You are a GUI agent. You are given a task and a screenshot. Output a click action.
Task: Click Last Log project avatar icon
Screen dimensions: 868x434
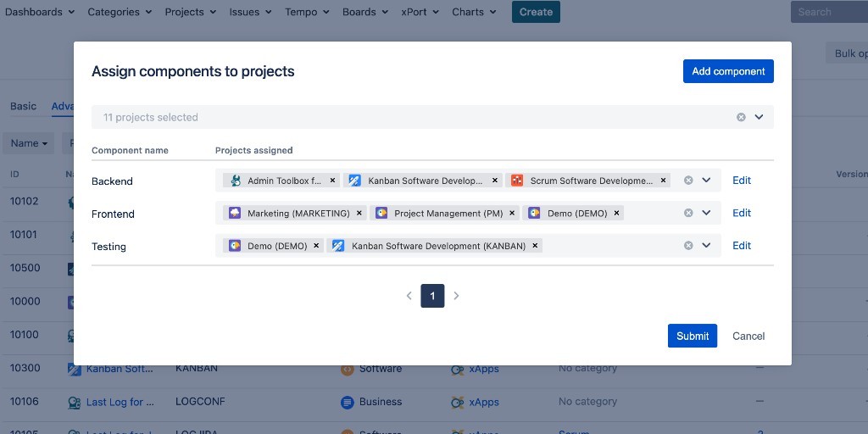pos(75,403)
